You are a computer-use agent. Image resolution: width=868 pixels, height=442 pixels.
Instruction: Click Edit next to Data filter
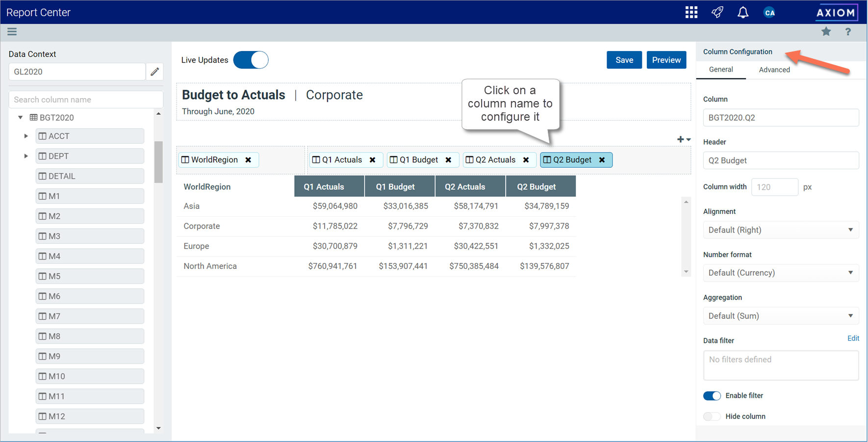pyautogui.click(x=853, y=338)
